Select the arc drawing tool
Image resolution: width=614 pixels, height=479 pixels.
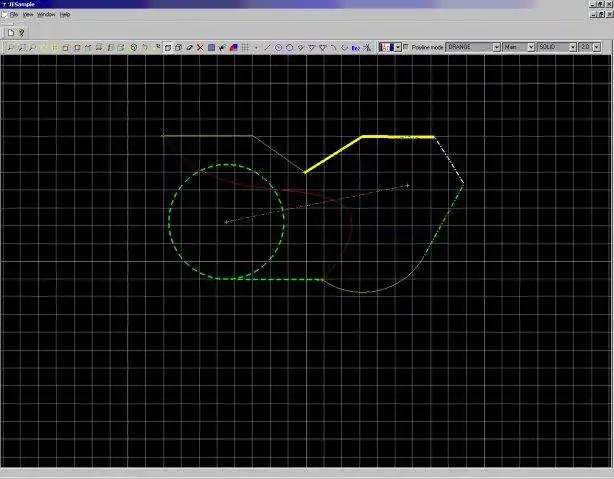point(333,48)
